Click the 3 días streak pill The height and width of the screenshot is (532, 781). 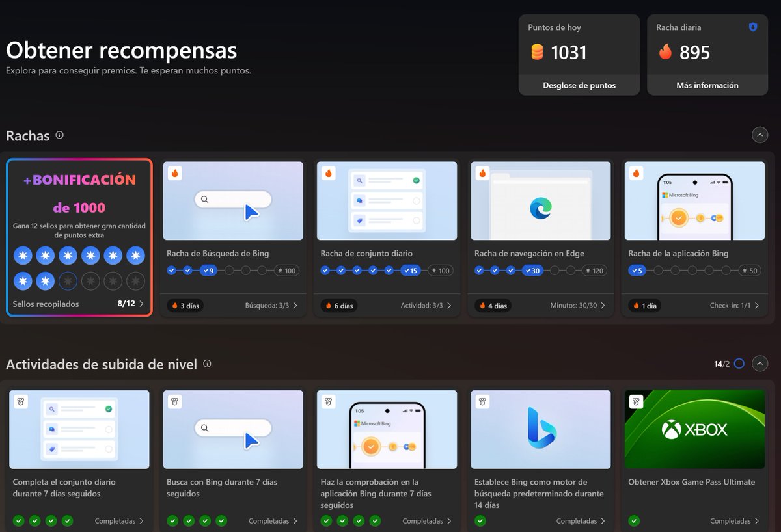tap(185, 305)
